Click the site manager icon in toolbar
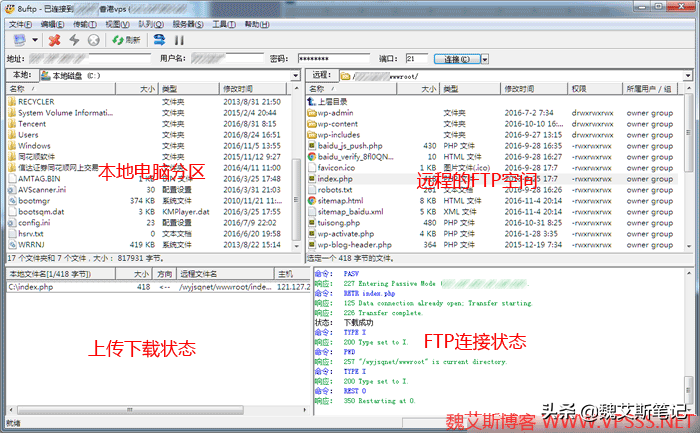This screenshot has height=433, width=700. coord(19,40)
